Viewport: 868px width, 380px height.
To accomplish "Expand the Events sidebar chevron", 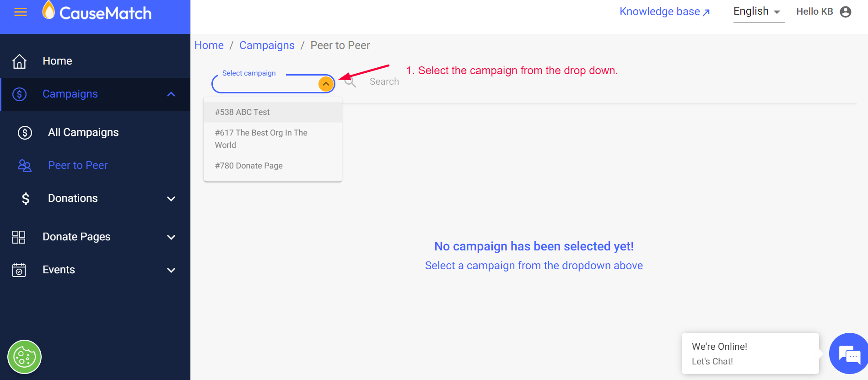I will pos(171,270).
